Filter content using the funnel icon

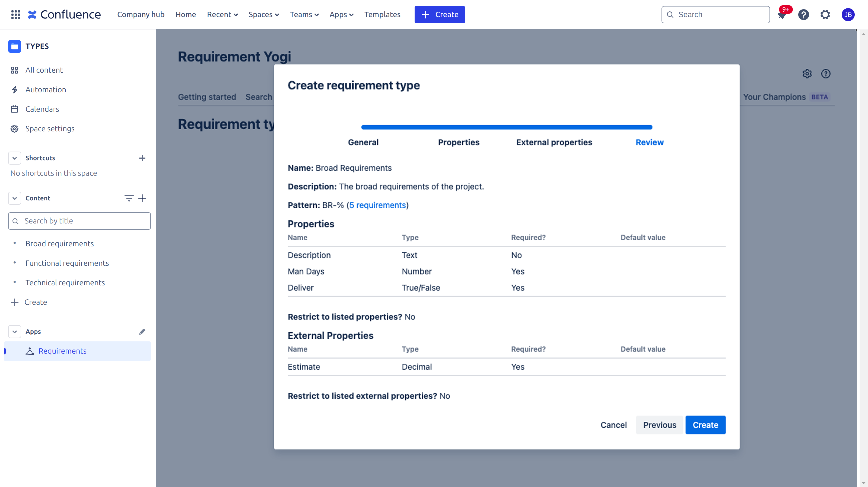pos(129,198)
